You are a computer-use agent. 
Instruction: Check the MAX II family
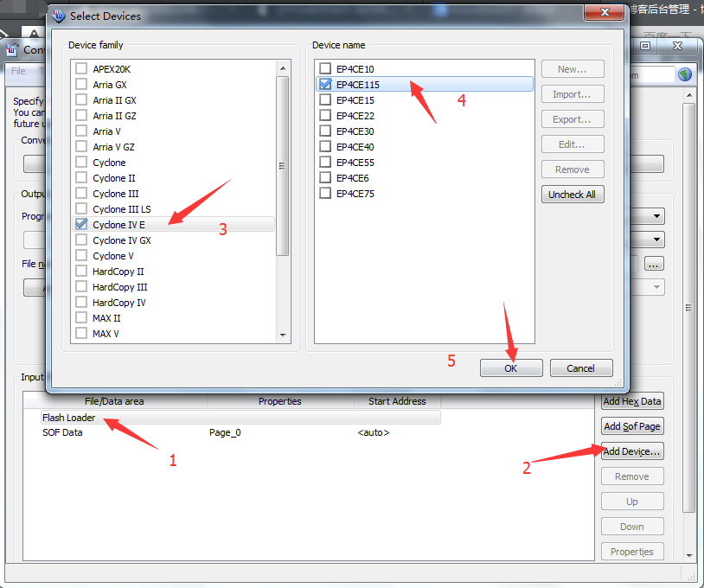coord(81,318)
